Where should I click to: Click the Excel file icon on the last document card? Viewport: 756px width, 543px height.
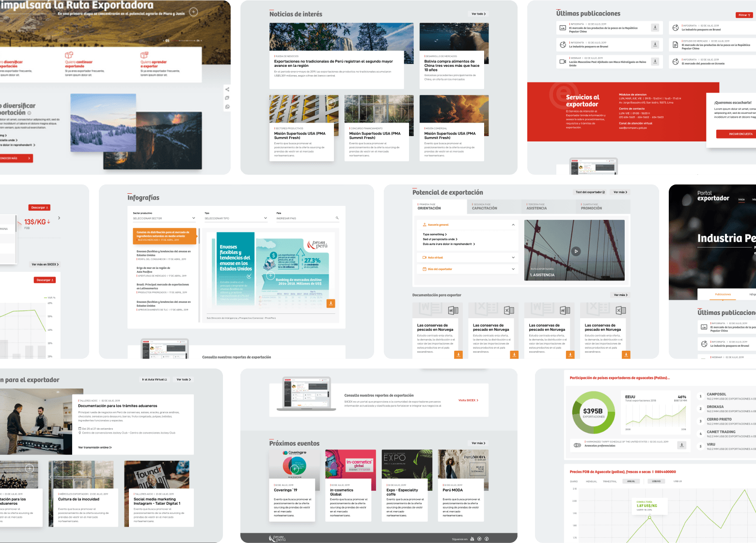(620, 310)
